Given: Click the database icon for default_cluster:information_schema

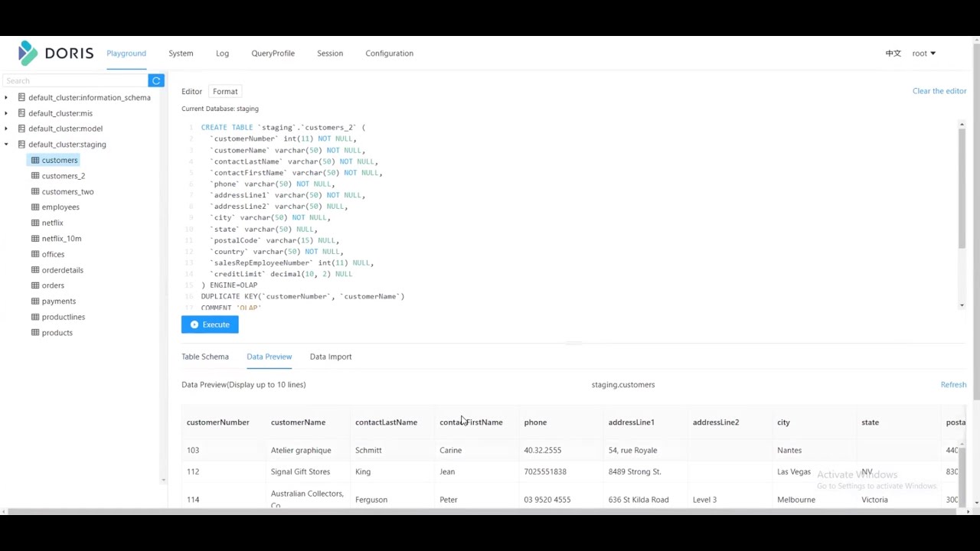Looking at the screenshot, I should [x=21, y=97].
